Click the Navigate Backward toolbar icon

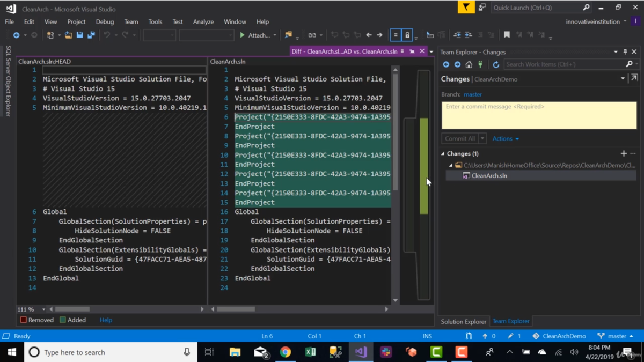click(x=17, y=35)
